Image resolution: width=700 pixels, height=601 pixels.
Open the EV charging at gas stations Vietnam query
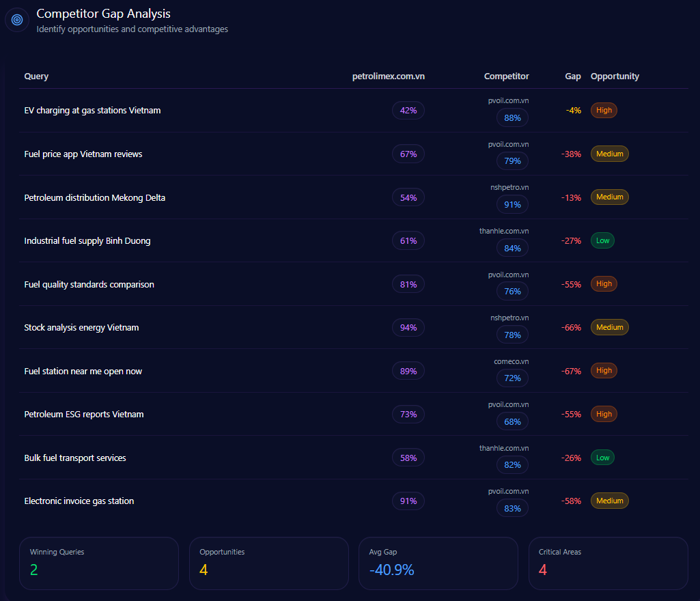pos(92,111)
